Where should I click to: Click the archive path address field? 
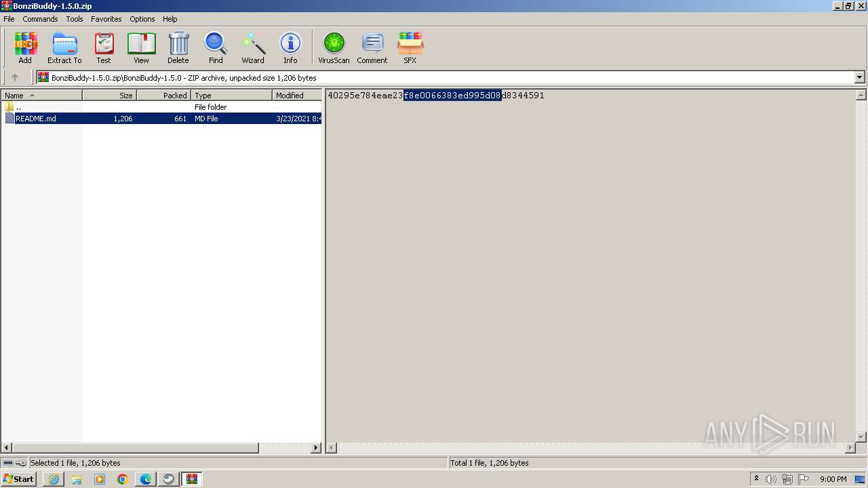pyautogui.click(x=446, y=78)
